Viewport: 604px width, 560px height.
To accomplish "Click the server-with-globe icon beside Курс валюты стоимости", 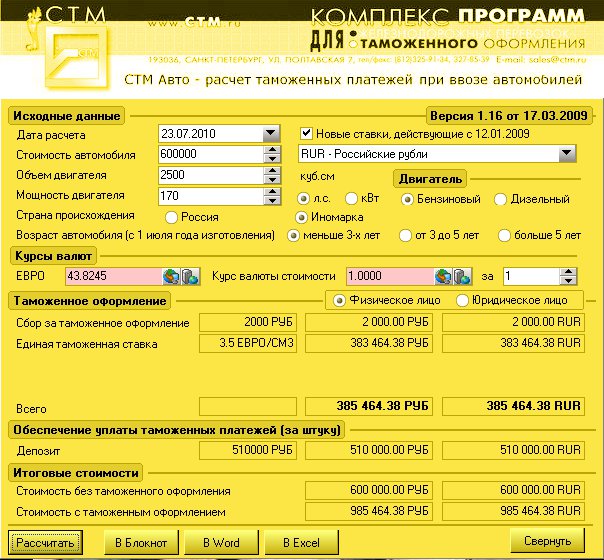I will coord(462,276).
